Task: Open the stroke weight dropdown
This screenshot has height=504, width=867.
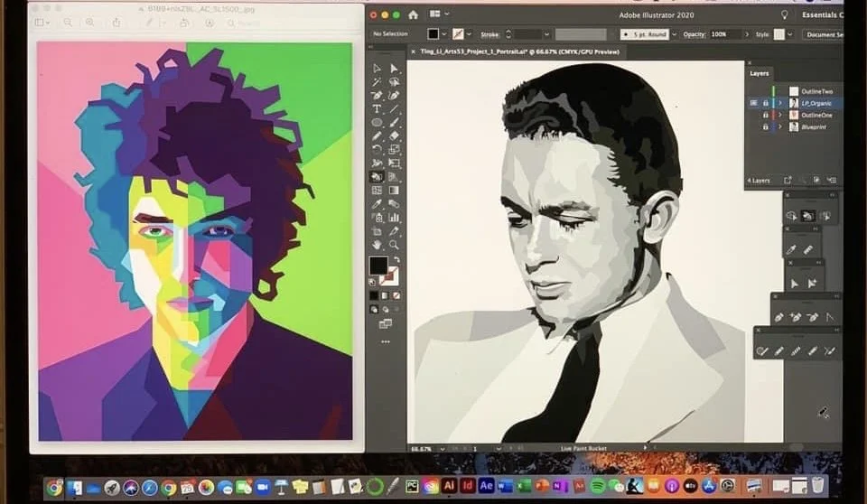Action: (547, 34)
